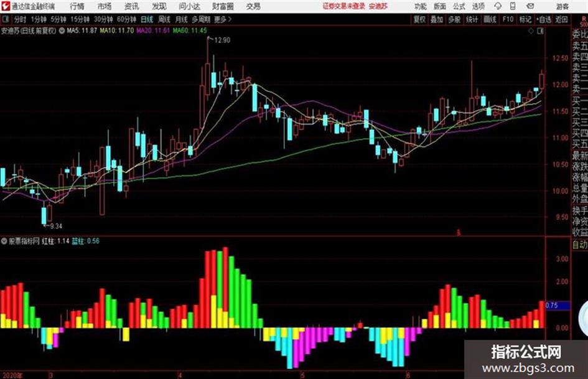Open the 财富圈 menu
The width and height of the screenshot is (588, 379).
click(x=223, y=6)
